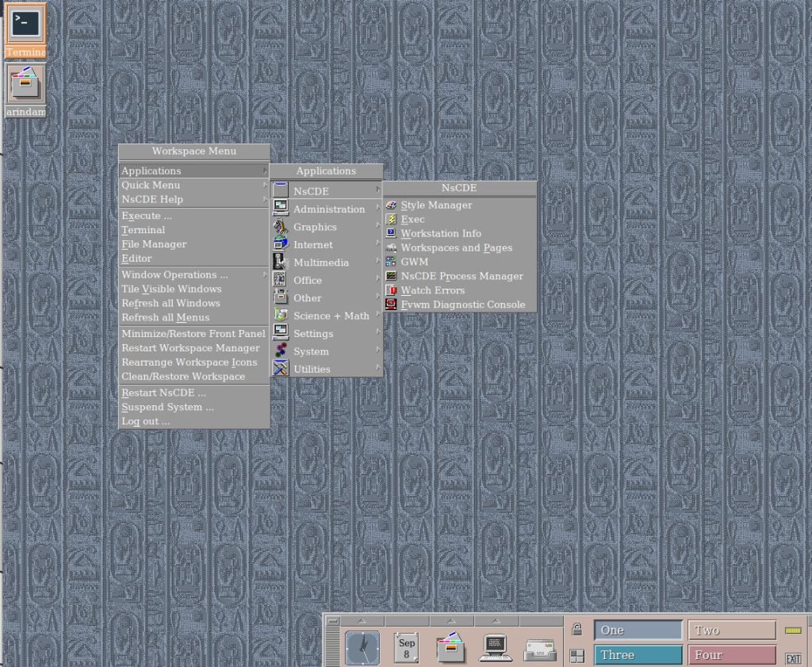Click the Internet globe category icon
Screen dimensions: 812x667
pyautogui.click(x=280, y=244)
